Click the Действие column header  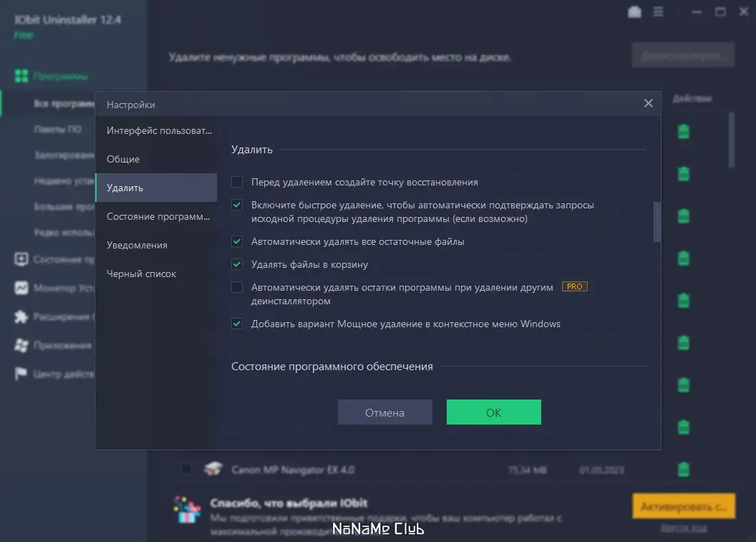pos(692,98)
